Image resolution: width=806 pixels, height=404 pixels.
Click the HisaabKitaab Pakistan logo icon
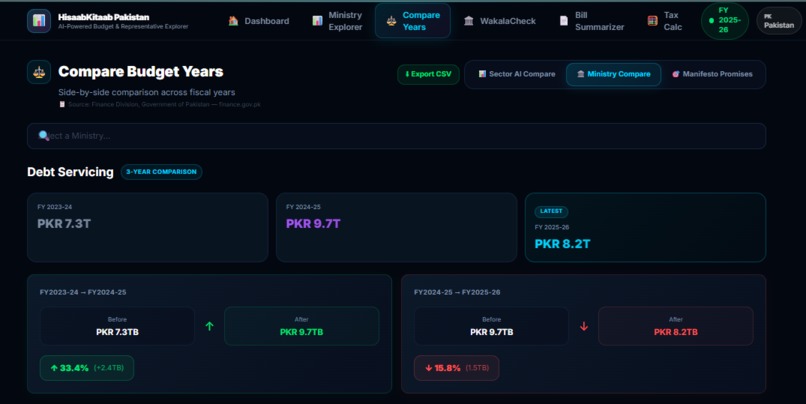[39, 21]
